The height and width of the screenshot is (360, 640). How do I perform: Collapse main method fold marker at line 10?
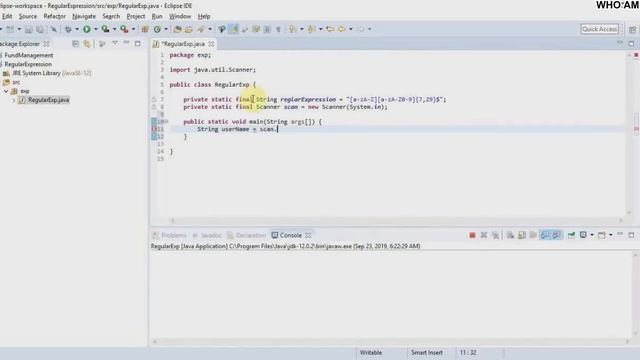(167, 122)
